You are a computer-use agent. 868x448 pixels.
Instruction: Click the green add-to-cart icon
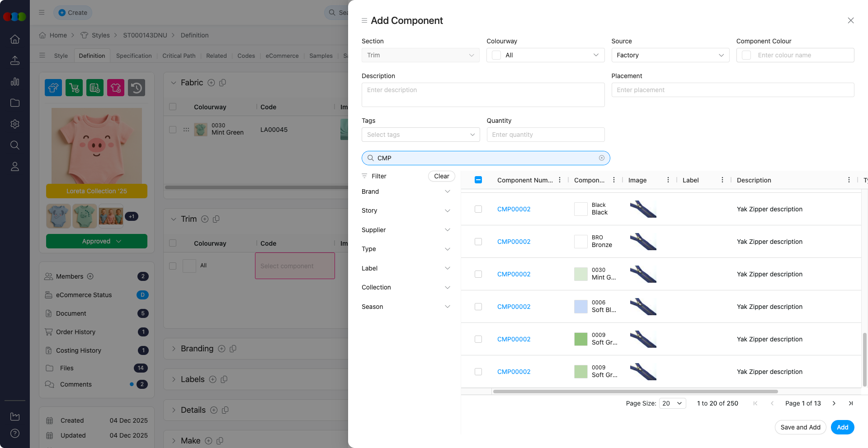point(74,88)
